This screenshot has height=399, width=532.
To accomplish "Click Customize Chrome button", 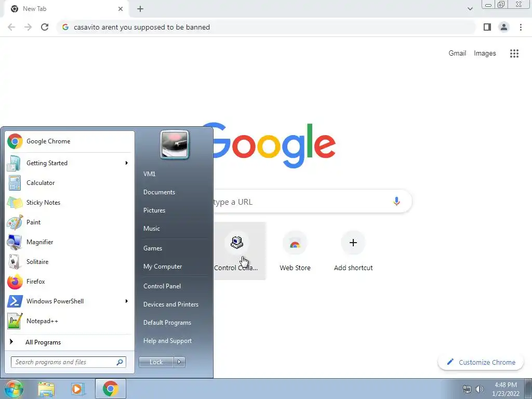I will (x=481, y=362).
